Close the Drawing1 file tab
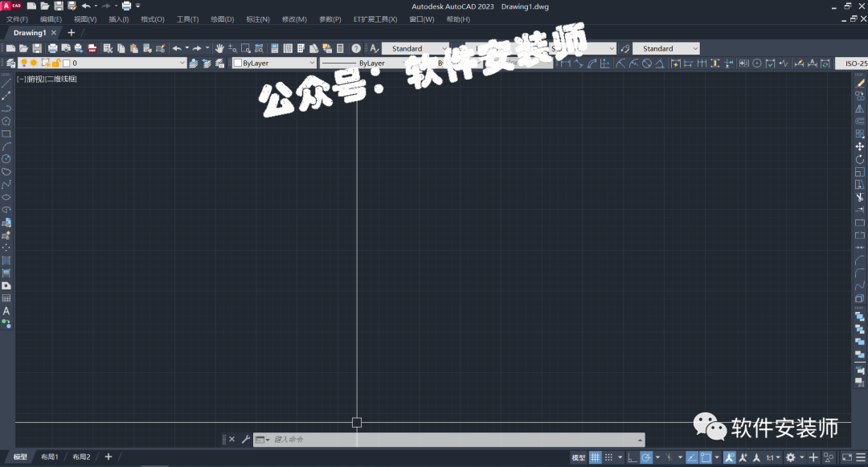The image size is (868, 467). point(54,33)
